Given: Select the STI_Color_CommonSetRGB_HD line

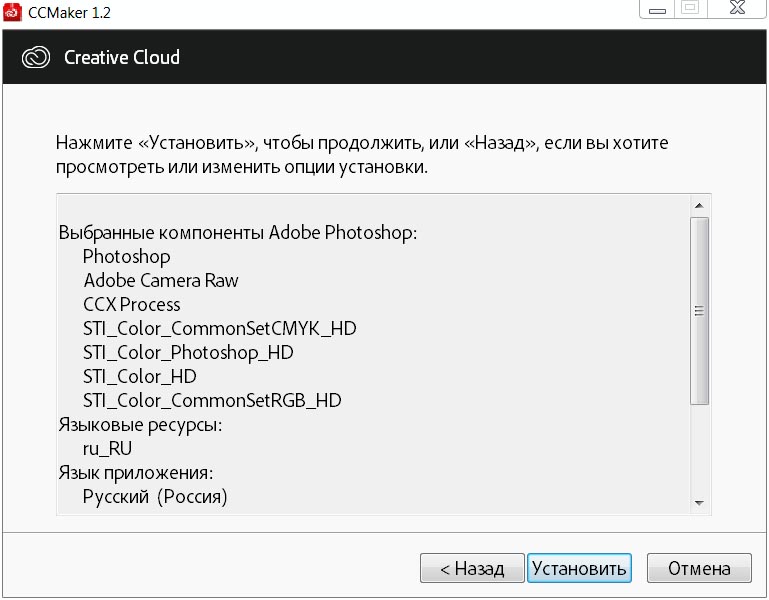Looking at the screenshot, I should click(x=212, y=401).
